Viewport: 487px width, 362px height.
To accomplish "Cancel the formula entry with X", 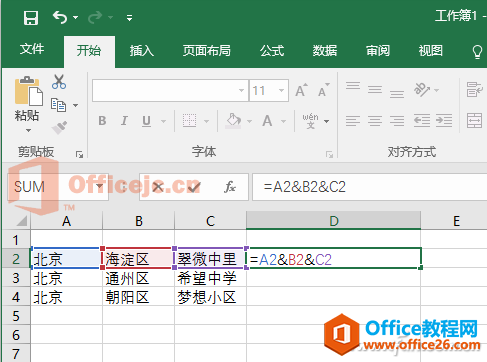I will pos(158,187).
